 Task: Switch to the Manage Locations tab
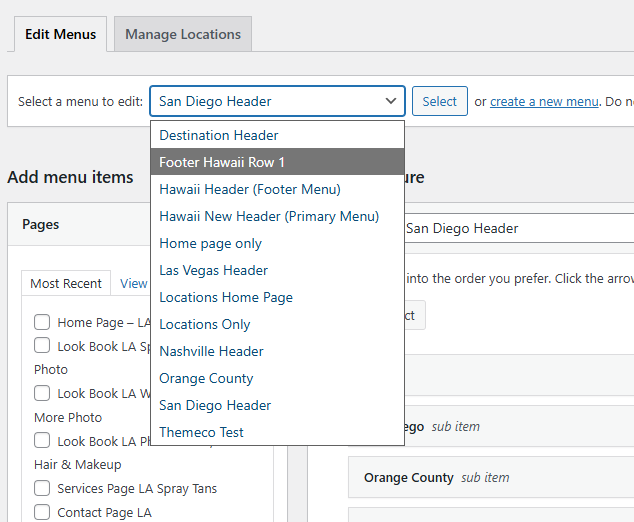183,34
